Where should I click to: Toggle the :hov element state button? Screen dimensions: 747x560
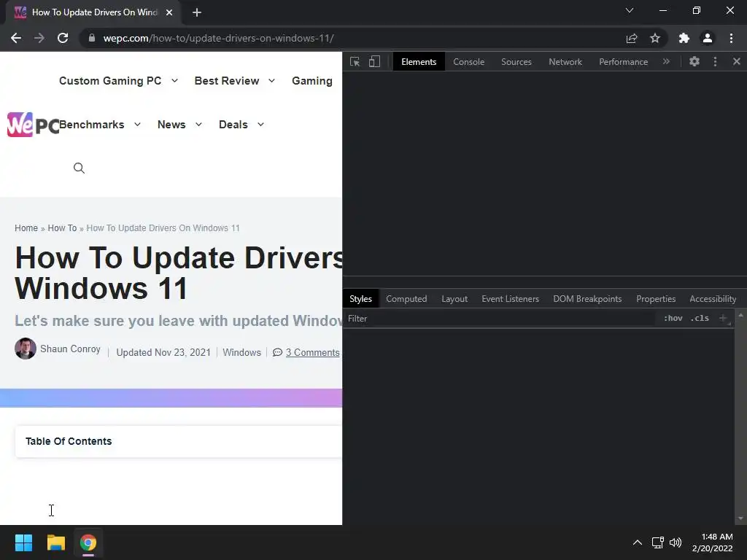pyautogui.click(x=673, y=318)
